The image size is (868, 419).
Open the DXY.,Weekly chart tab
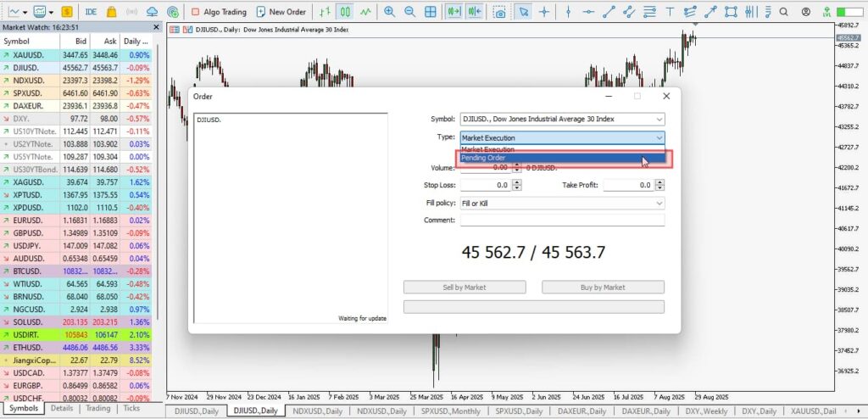705,411
